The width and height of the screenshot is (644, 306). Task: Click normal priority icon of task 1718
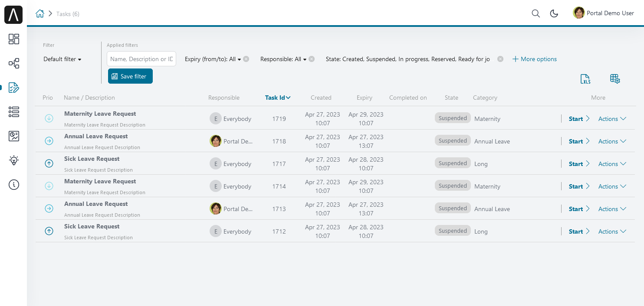tap(49, 141)
